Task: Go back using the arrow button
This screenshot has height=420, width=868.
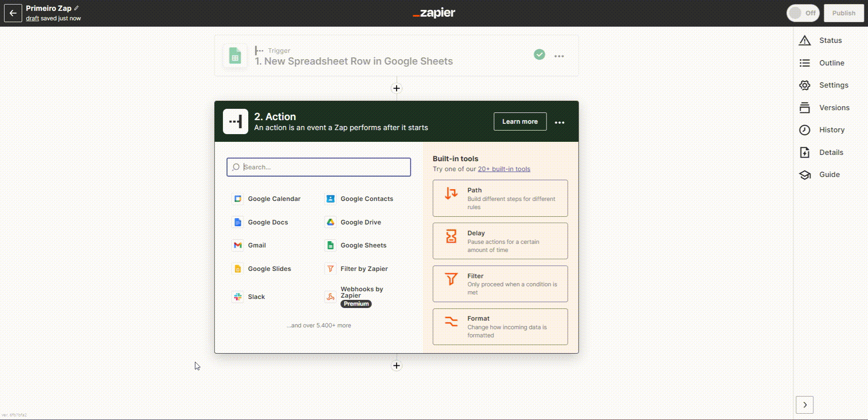Action: pyautogui.click(x=13, y=13)
